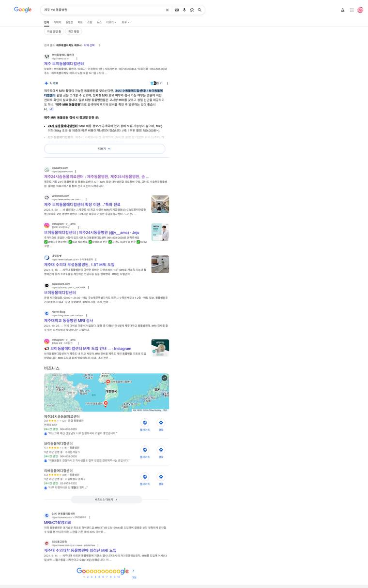
Task: Open the 제주 브이동물메디컬센터 top result link
Action: point(64,64)
